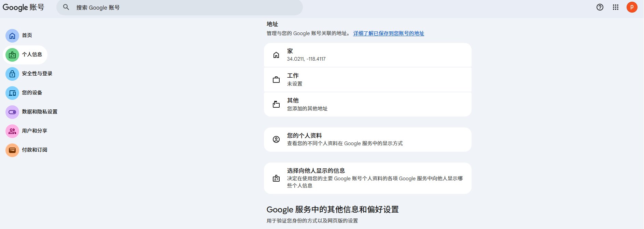644x229 pixels.
Task: Open the Google apps grid icon
Action: [616, 7]
